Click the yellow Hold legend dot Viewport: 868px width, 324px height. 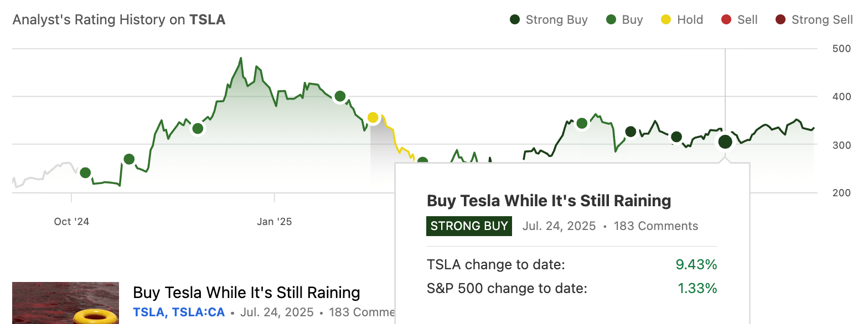pos(666,20)
